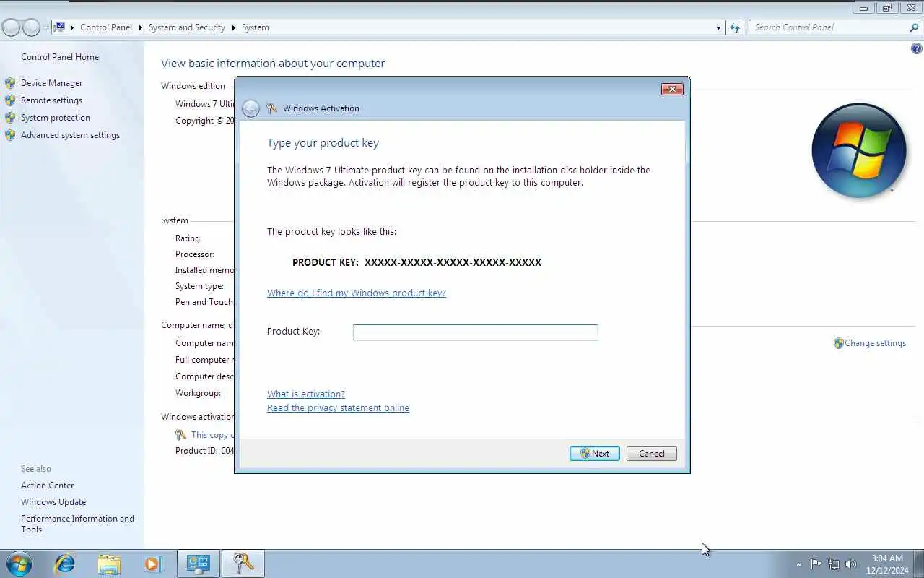Switch to Control Panel taskbar button
The image size is (924, 578).
199,564
